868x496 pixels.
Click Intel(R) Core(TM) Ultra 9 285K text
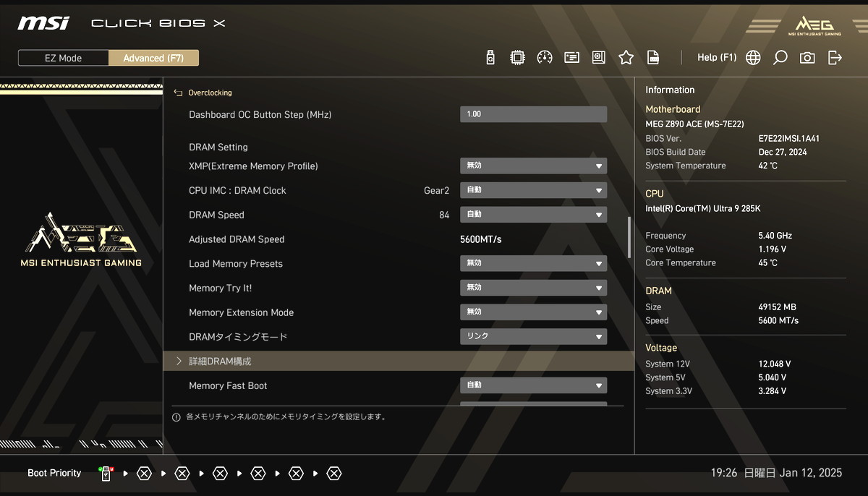703,209
